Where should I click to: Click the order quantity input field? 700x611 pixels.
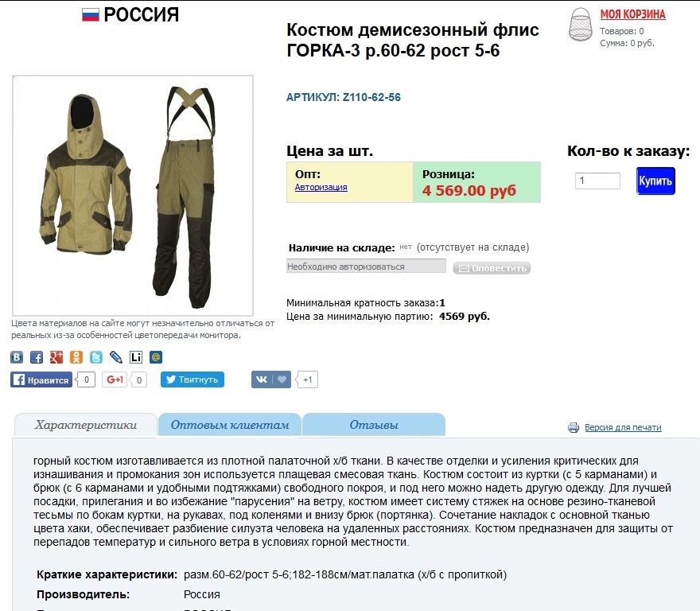[x=597, y=181]
